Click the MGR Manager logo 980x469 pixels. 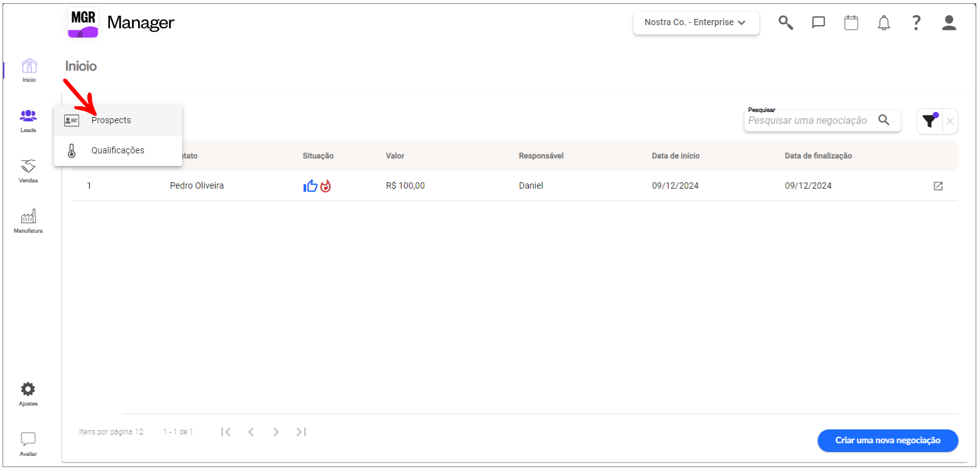[121, 23]
